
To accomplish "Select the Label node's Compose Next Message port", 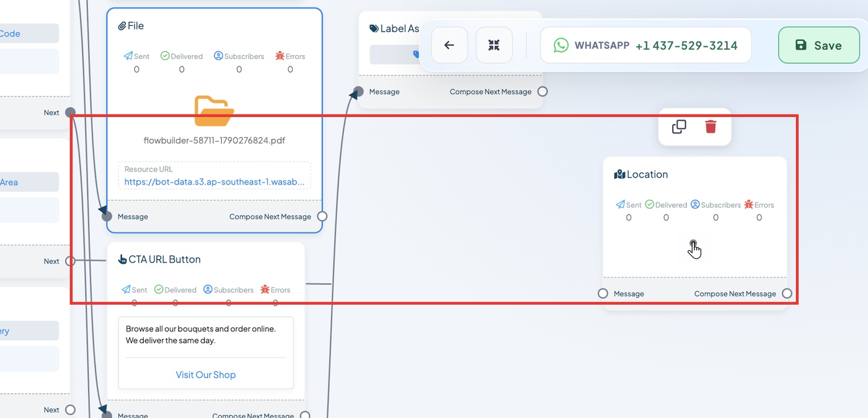I will tap(542, 92).
